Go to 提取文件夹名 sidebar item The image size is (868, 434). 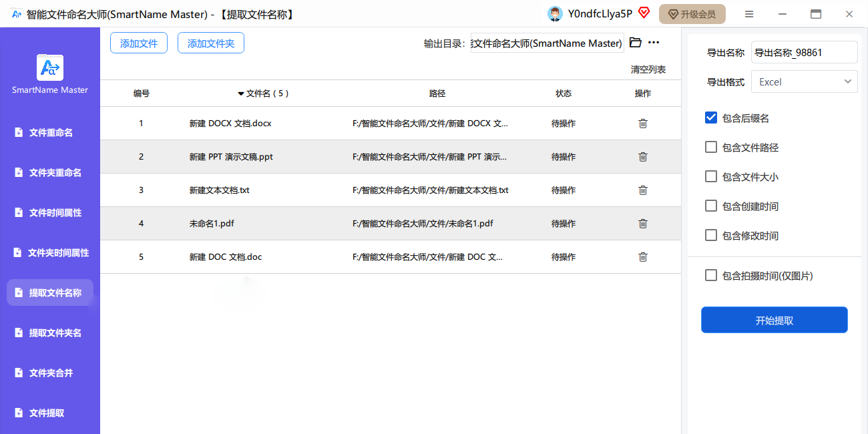[55, 333]
